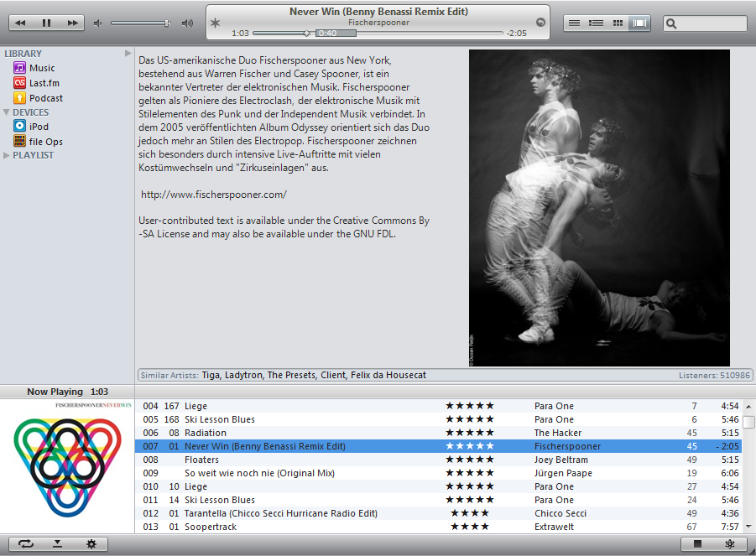Screen dimensions: 756x556
Task: Click the low volume speaker icon
Action: [x=98, y=23]
